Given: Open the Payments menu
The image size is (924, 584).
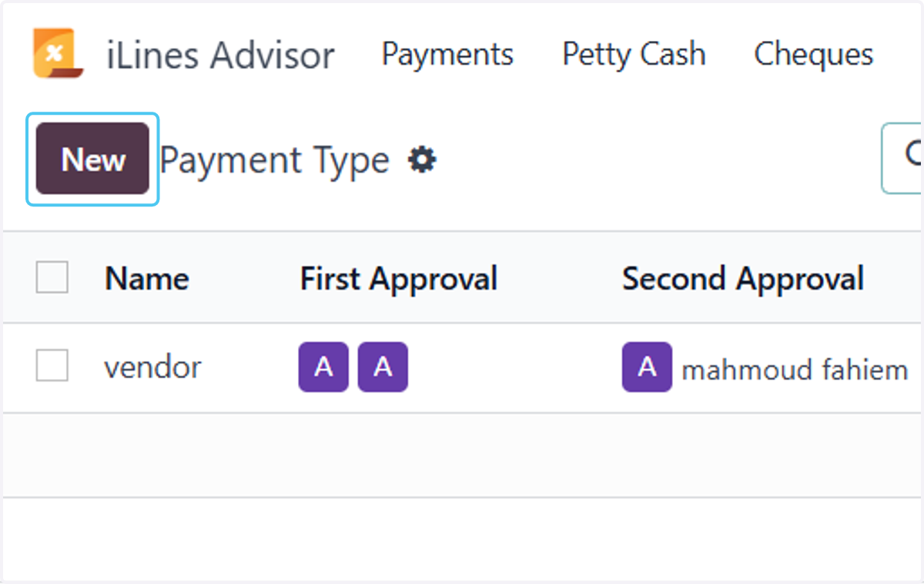Looking at the screenshot, I should click(x=447, y=54).
